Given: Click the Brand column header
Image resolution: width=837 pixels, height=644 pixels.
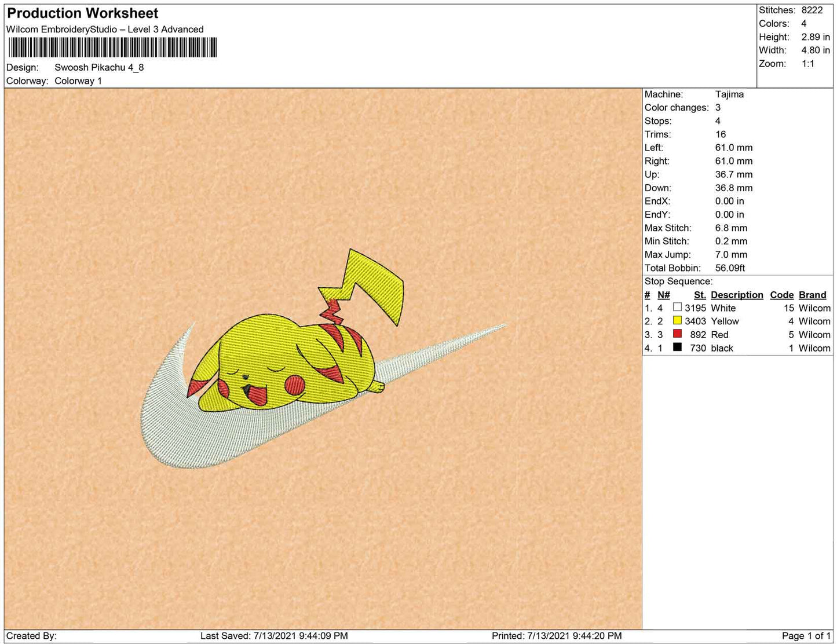Looking at the screenshot, I should coord(812,295).
